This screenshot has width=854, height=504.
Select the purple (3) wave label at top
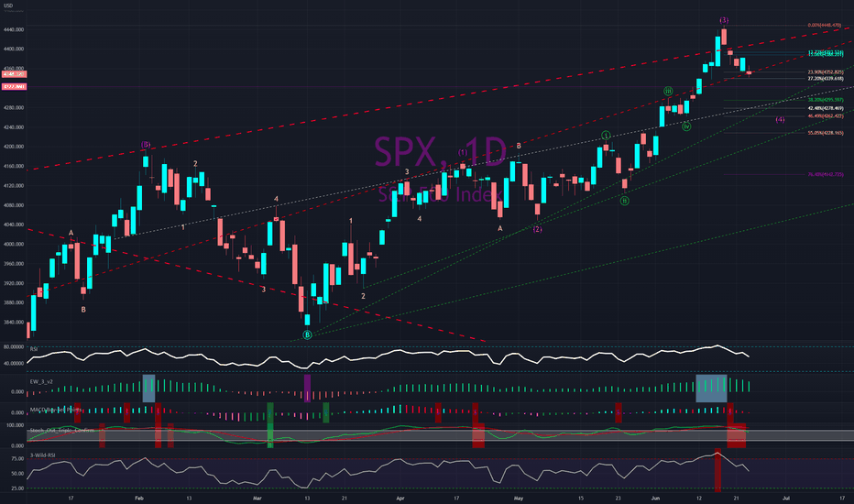[x=724, y=20]
